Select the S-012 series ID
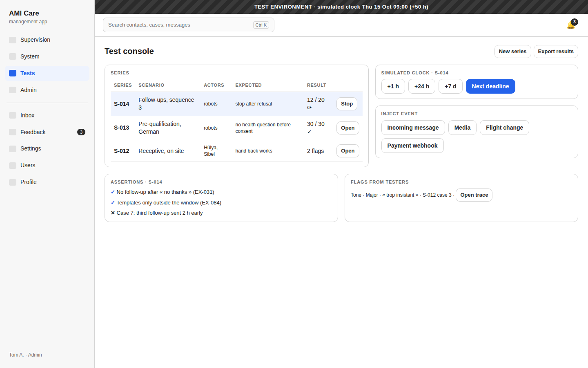 tap(121, 151)
